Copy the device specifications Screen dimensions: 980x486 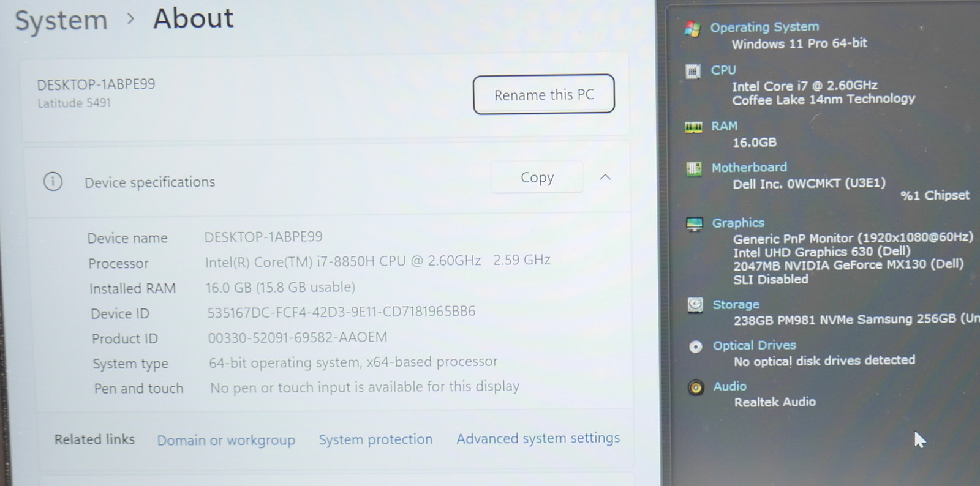click(537, 178)
